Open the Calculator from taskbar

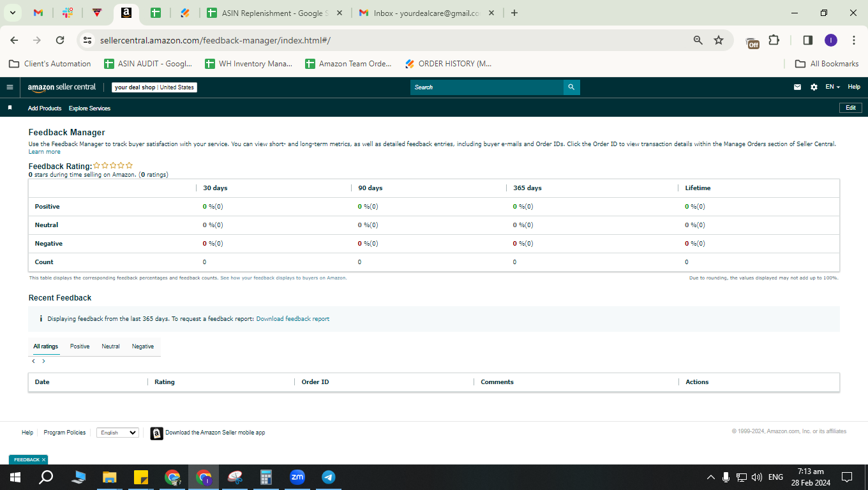tap(266, 477)
